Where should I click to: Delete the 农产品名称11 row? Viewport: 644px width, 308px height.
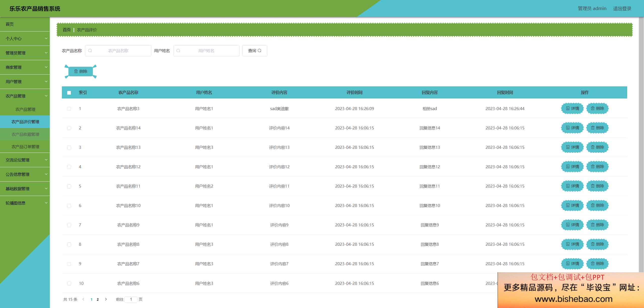click(x=597, y=186)
